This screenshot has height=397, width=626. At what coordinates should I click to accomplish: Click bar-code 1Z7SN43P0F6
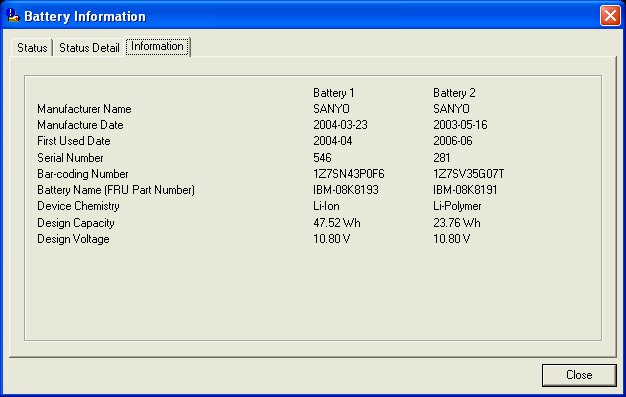[x=349, y=174]
